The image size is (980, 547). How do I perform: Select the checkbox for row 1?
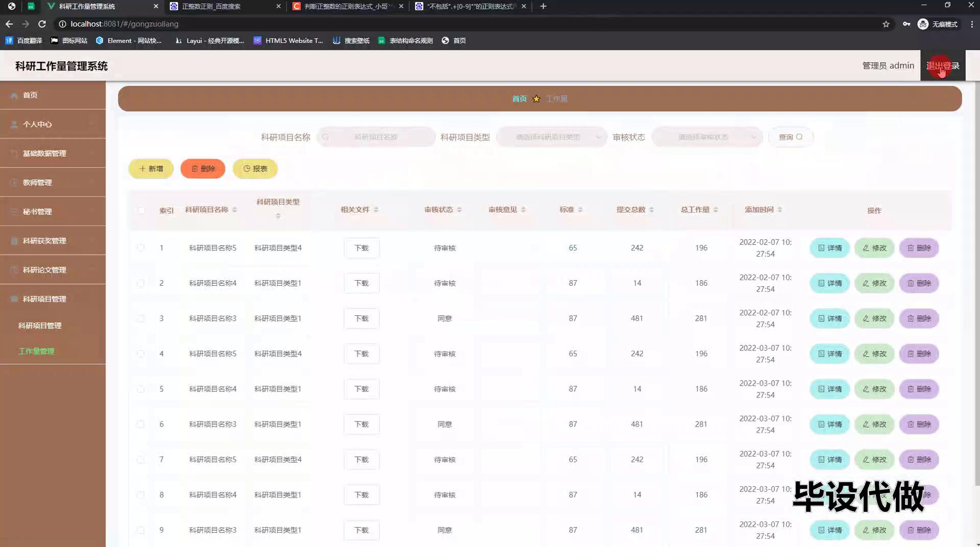(x=140, y=248)
